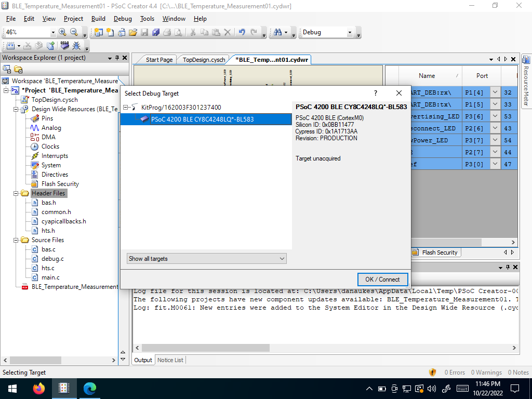This screenshot has width=532, height=399.
Task: Open the Build menu
Action: point(98,19)
